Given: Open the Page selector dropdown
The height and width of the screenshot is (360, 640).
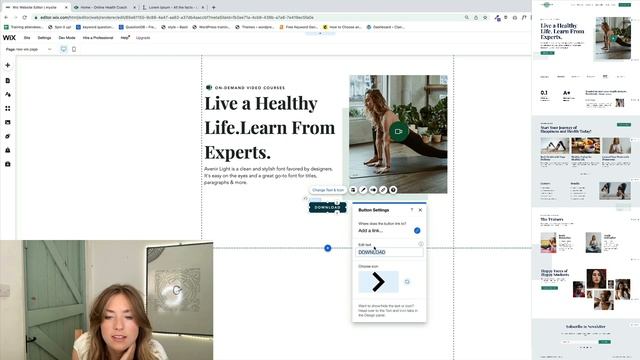Looking at the screenshot, I should tap(29, 49).
